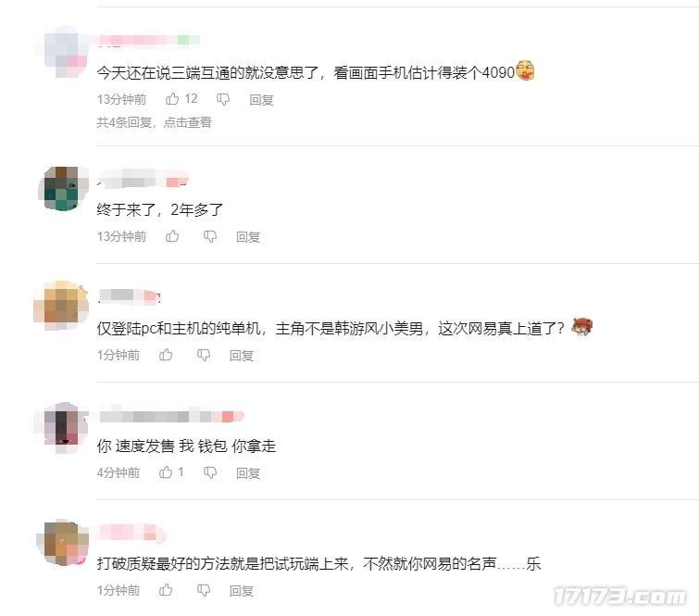Open username above 你速度发售 comment
Image resolution: width=699 pixels, height=616 pixels.
click(x=171, y=417)
